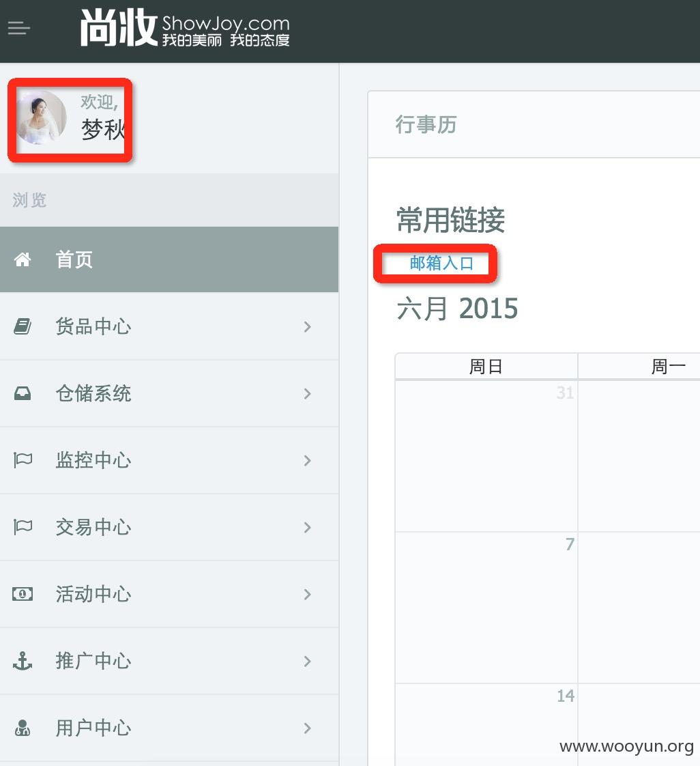Click the home icon beside 首页

[23, 259]
